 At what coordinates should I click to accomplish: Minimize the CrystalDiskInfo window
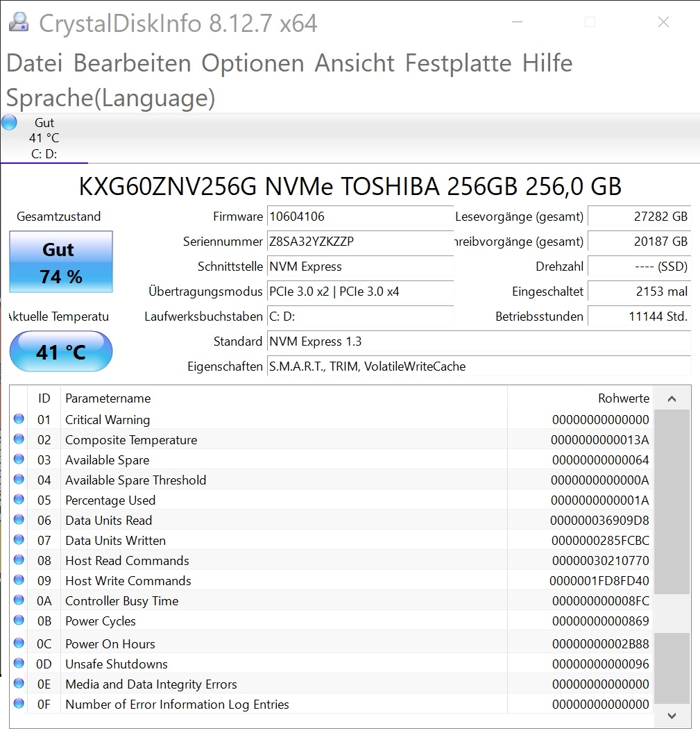pyautogui.click(x=517, y=22)
